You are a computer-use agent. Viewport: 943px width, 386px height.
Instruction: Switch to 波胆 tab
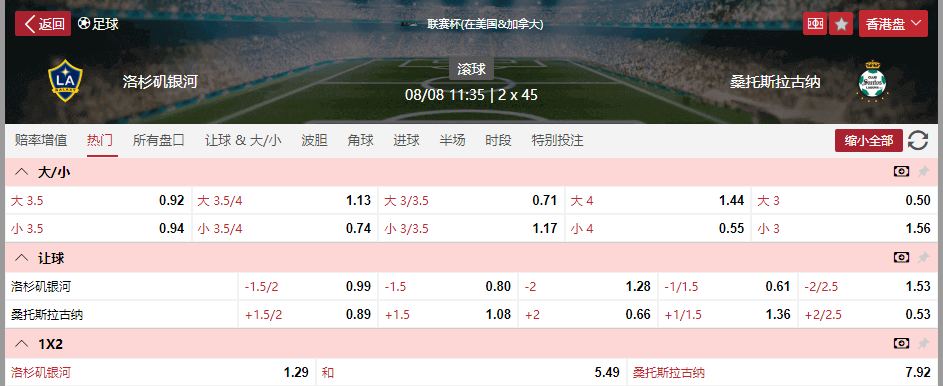[315, 141]
